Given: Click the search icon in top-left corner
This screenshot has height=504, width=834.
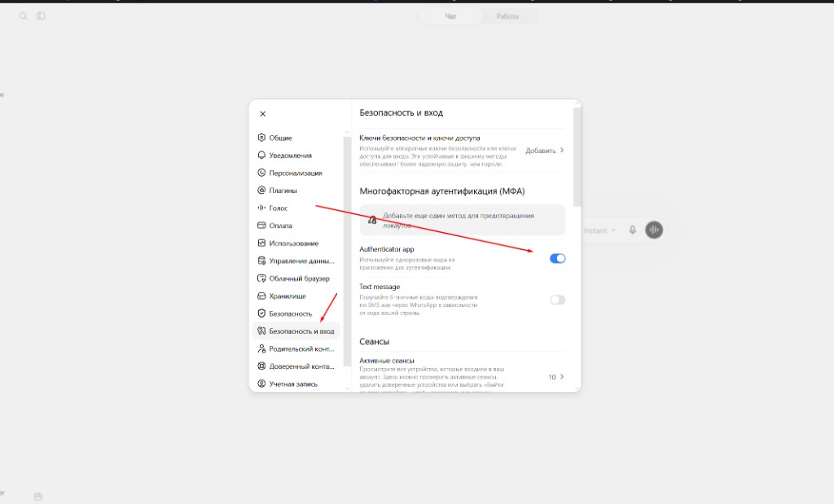Looking at the screenshot, I should click(x=24, y=16).
